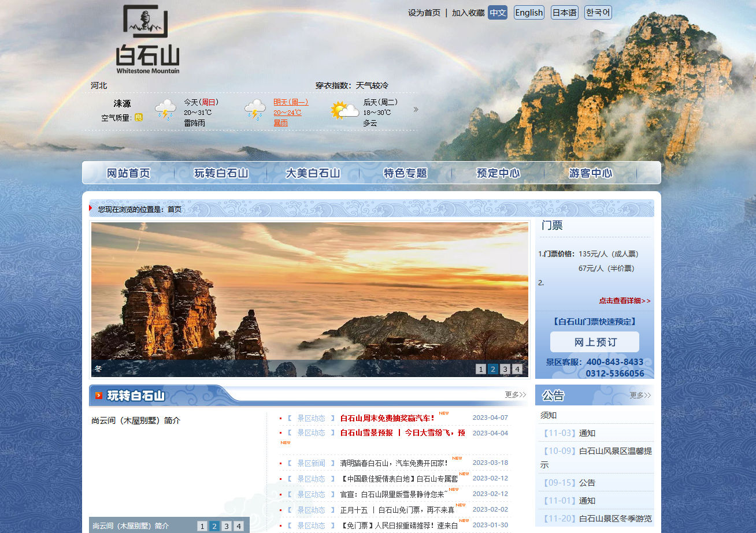
Task: Open the 游客中心 menu
Action: (x=590, y=173)
